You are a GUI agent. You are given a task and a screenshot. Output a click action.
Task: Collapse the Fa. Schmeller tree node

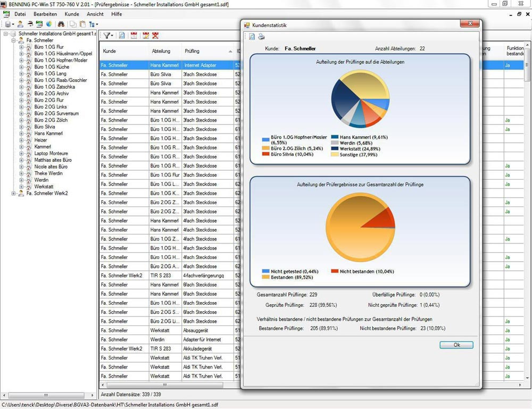(14, 40)
